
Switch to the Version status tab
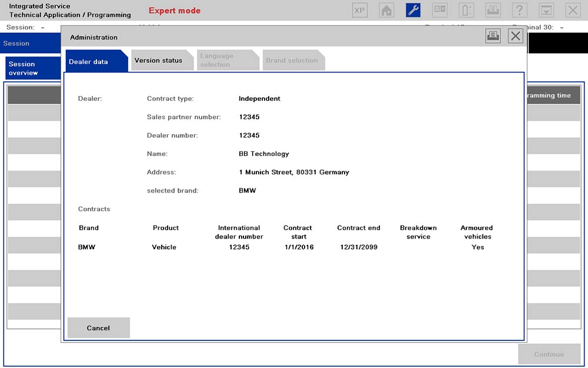tap(162, 60)
